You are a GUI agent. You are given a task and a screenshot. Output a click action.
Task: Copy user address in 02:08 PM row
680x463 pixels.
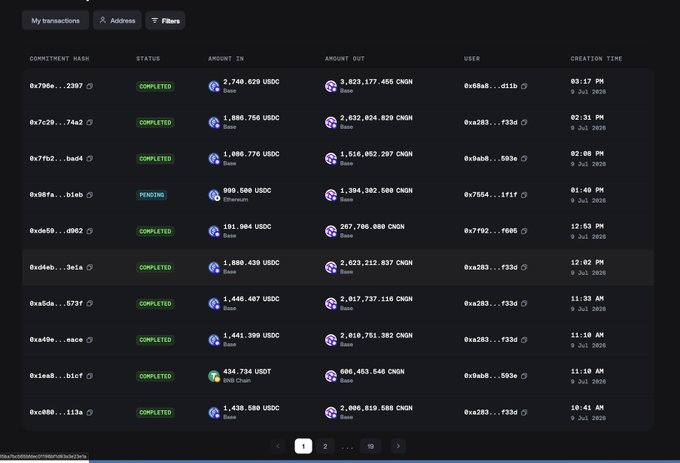[524, 159]
